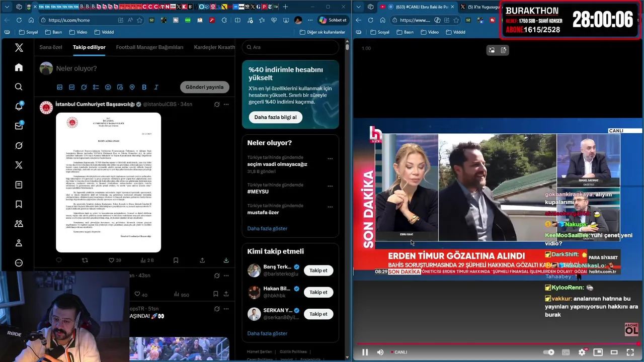Favorite the x.com page with star icon
This screenshot has width=644, height=362.
tap(139, 20)
